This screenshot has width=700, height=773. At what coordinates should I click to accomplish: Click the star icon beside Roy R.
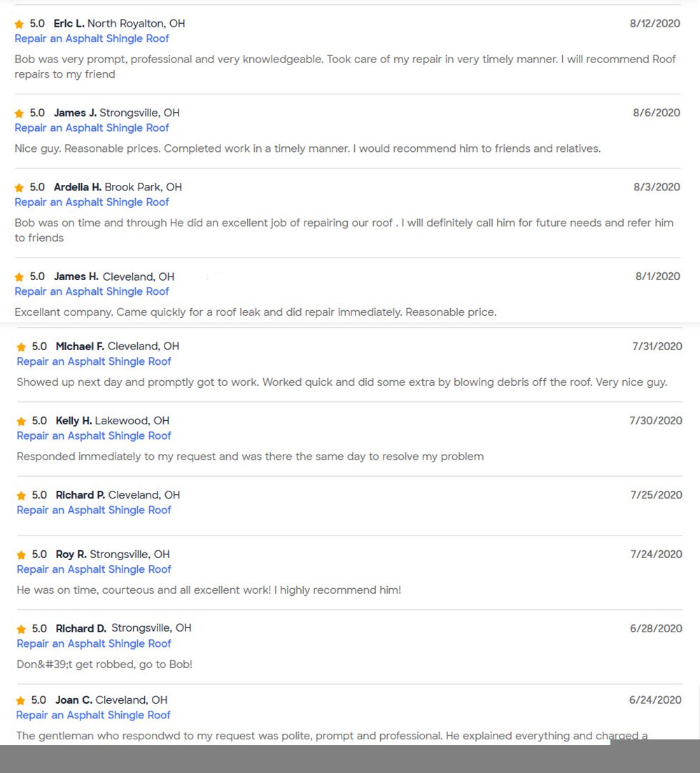click(22, 555)
